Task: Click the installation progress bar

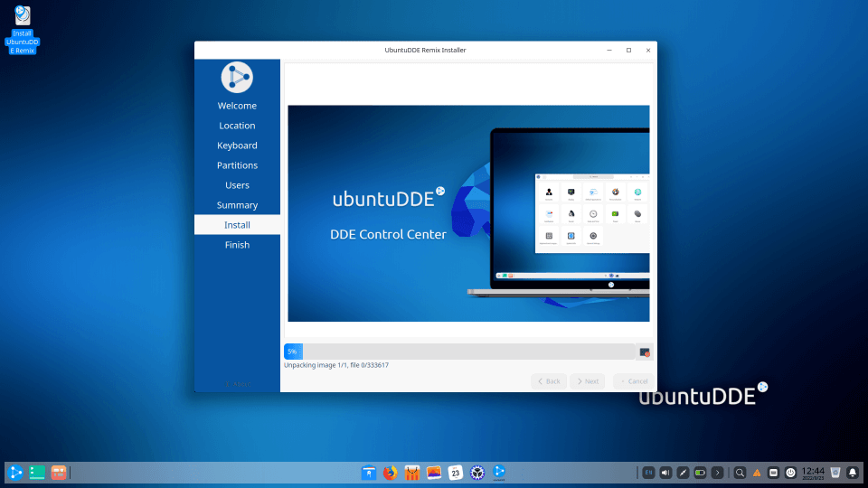Action: click(459, 352)
